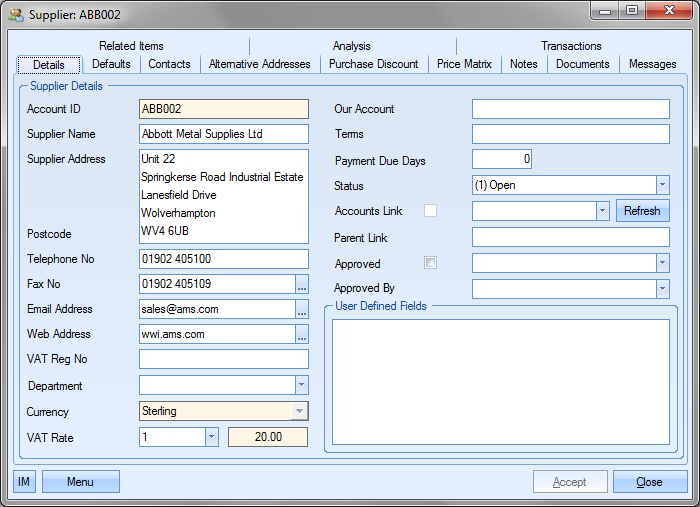700x507 pixels.
Task: Select the Supplier Name text field
Action: [224, 134]
